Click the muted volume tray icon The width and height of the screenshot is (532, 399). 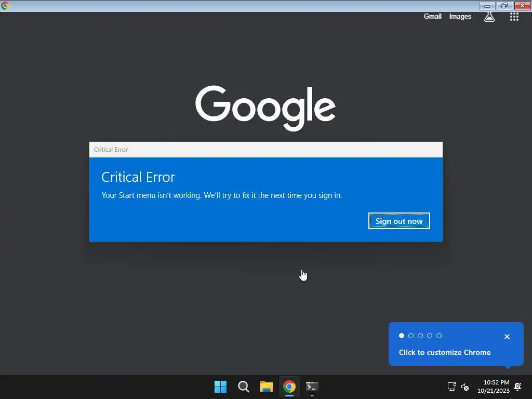[x=465, y=387]
